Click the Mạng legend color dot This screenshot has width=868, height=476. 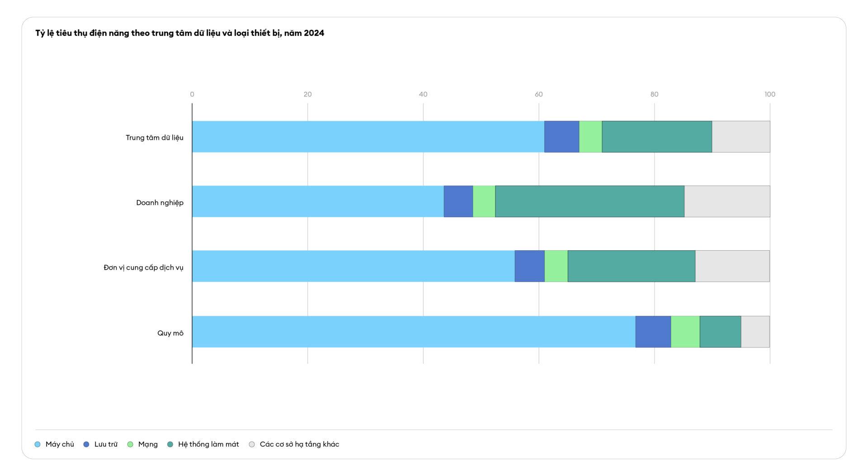[x=130, y=444]
